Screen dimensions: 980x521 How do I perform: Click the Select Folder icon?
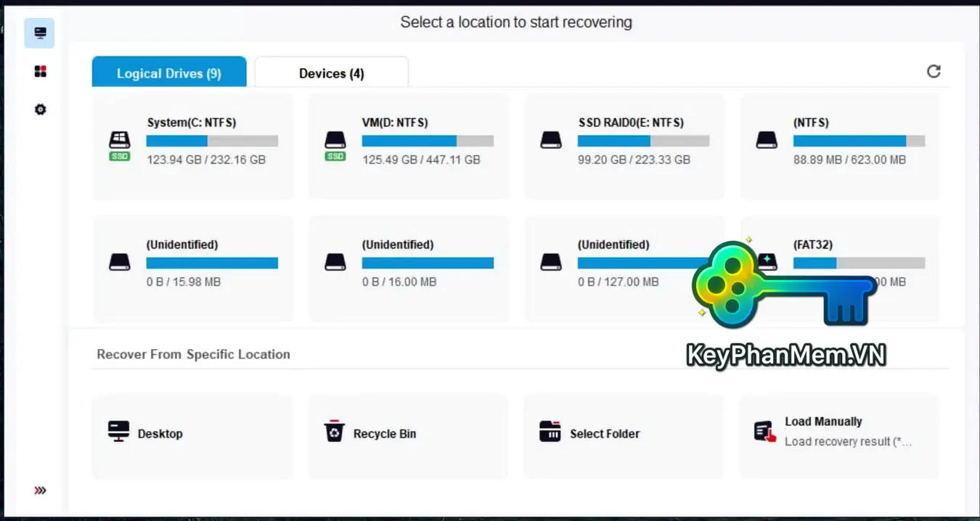[550, 432]
